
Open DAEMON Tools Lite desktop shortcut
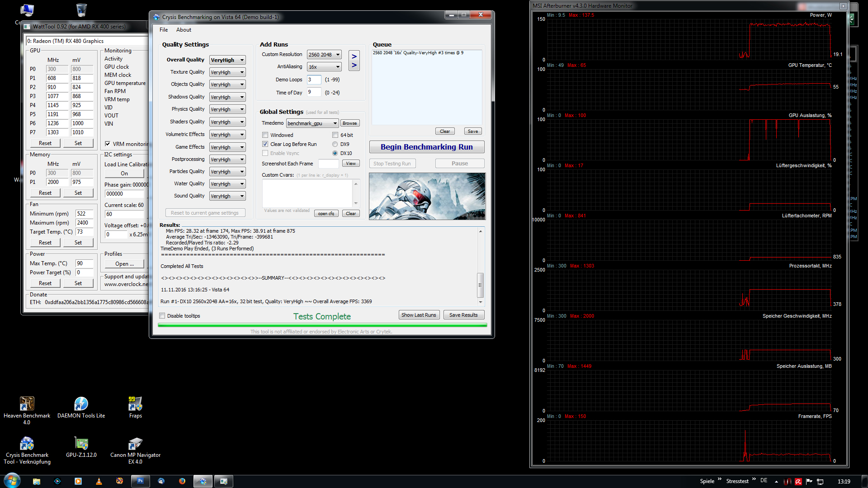click(x=81, y=404)
